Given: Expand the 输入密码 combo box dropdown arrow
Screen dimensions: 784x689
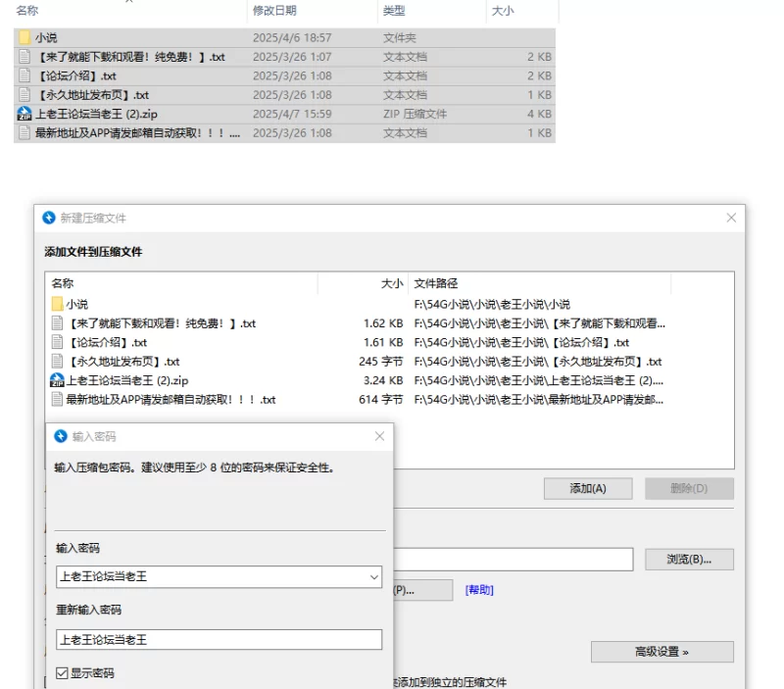Looking at the screenshot, I should 373,577.
